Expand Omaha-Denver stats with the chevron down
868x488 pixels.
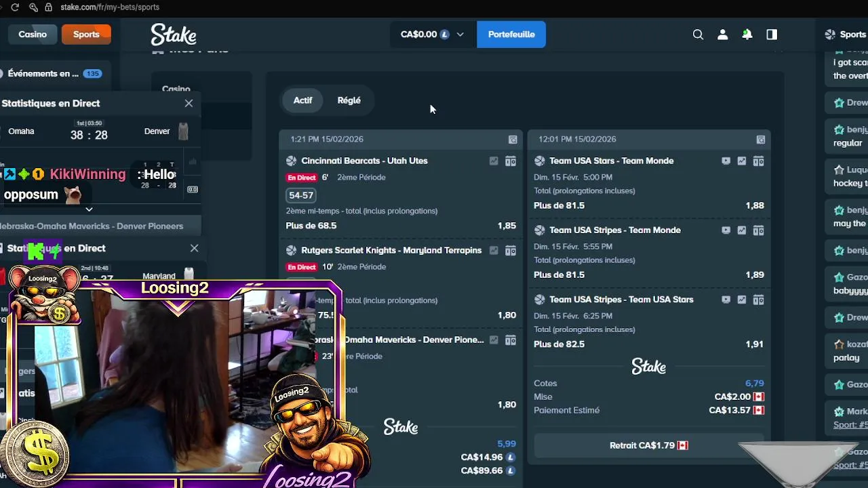point(89,209)
